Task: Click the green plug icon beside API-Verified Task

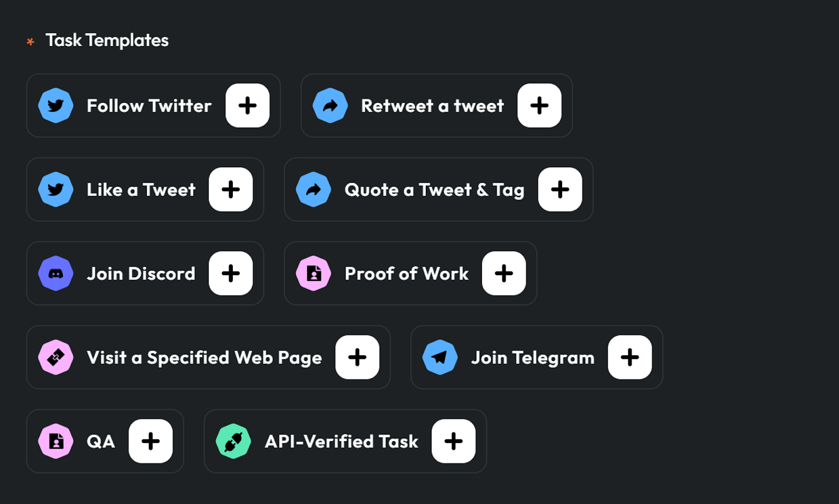Action: coord(233,441)
